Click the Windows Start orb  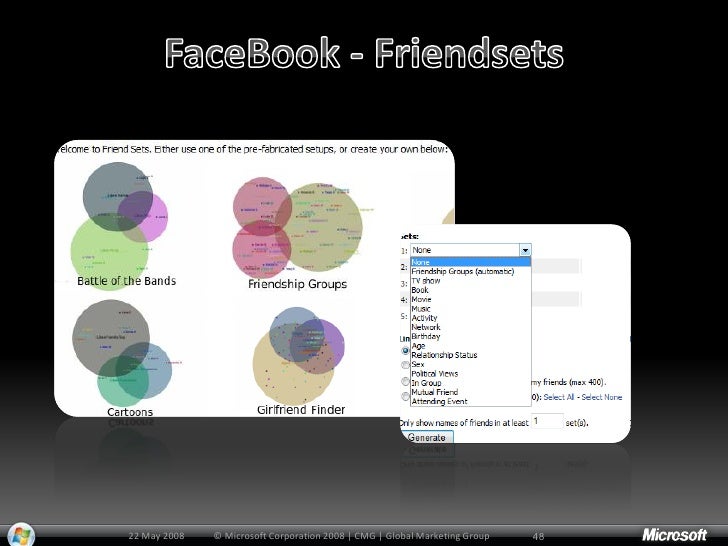click(x=21, y=534)
